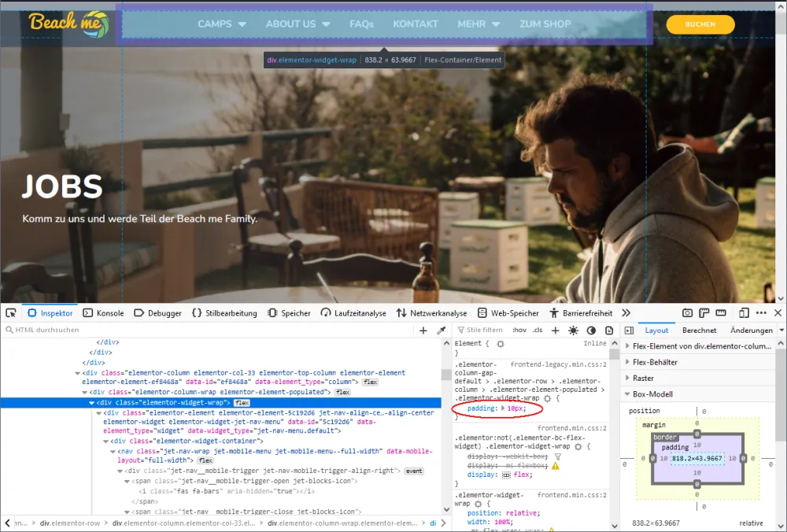Open the Laufzeitanalyse tab

[x=353, y=313]
